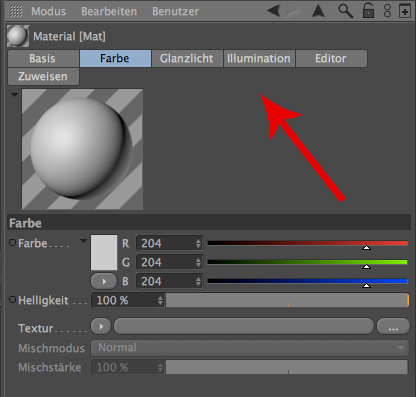Click the red channel slider
The height and width of the screenshot is (397, 416).
308,244
